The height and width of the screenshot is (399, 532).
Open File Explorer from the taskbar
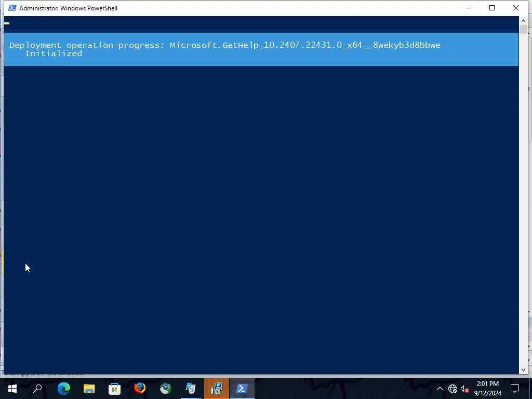pyautogui.click(x=89, y=389)
